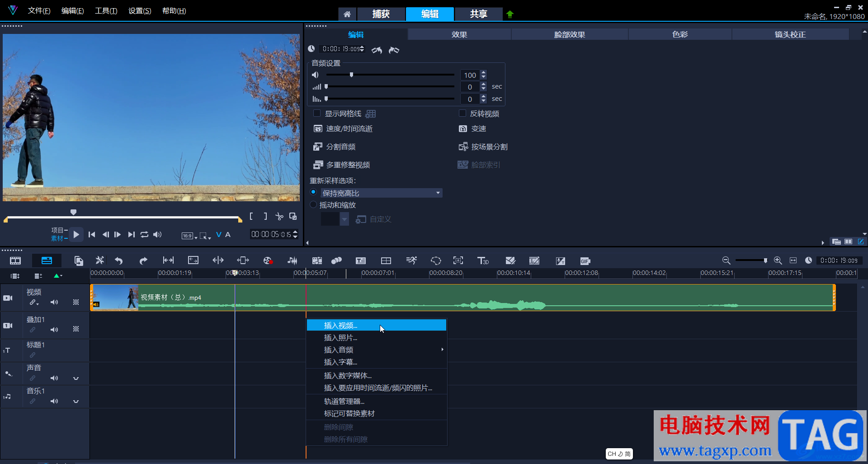Open the 16:9 aspect ratio dropdown

[189, 236]
